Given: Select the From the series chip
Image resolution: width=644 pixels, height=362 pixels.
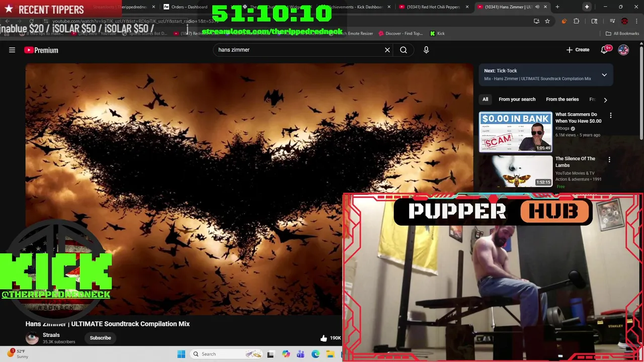Looking at the screenshot, I should (562, 100).
